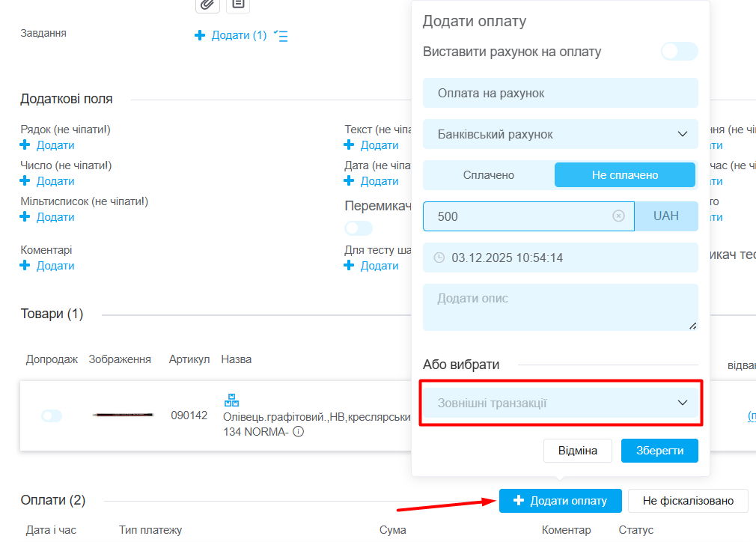
Task: Enable the Перемикач toggle switch
Action: [x=359, y=228]
